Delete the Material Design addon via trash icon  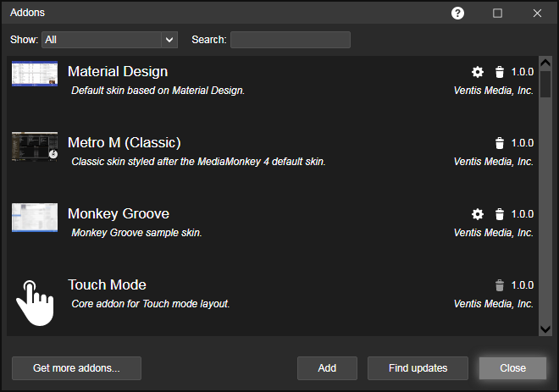[x=500, y=72]
